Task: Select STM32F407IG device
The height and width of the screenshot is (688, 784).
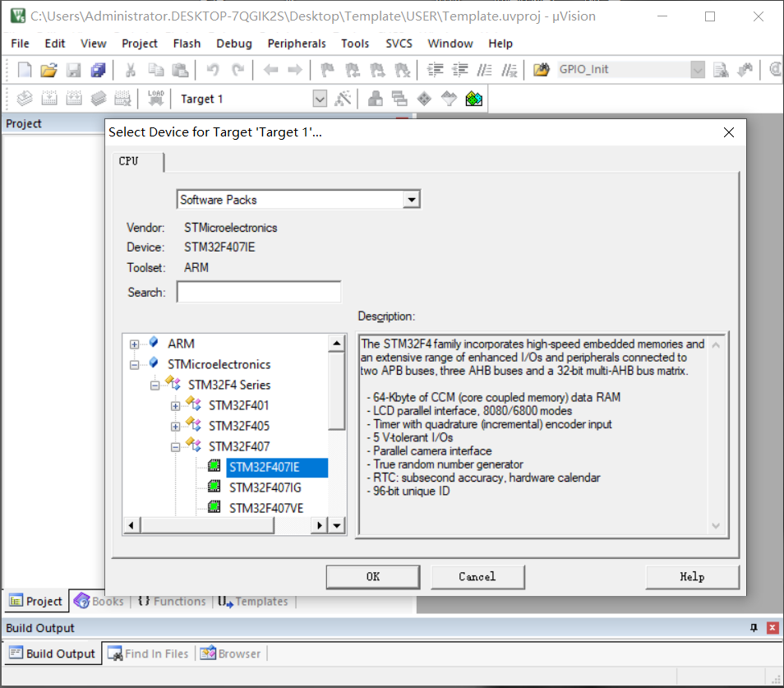Action: [x=265, y=487]
